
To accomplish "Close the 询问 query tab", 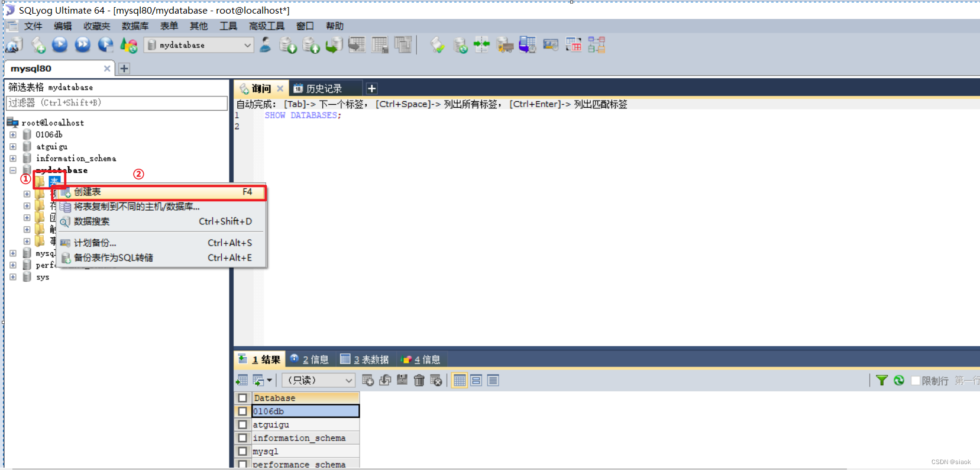I will (280, 88).
